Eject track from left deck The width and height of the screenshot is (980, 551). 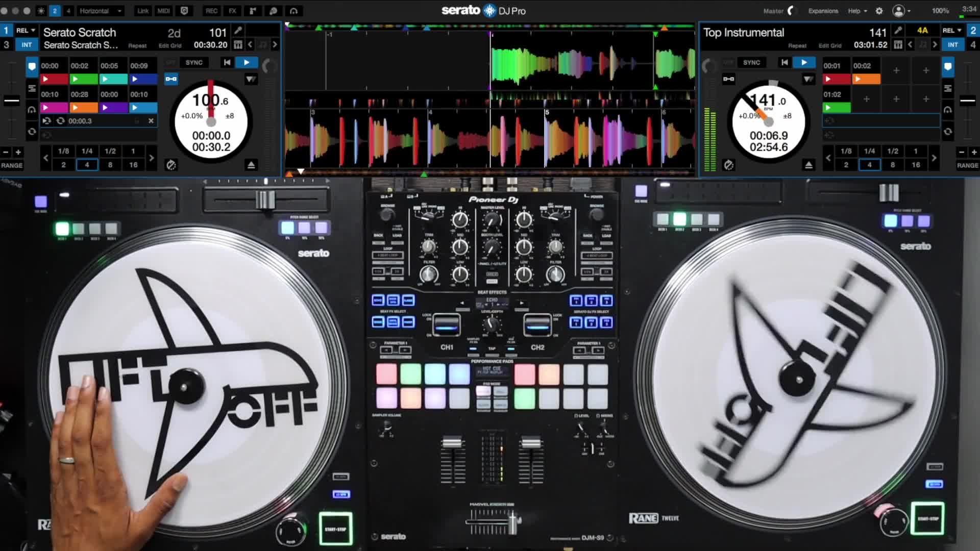coord(251,165)
